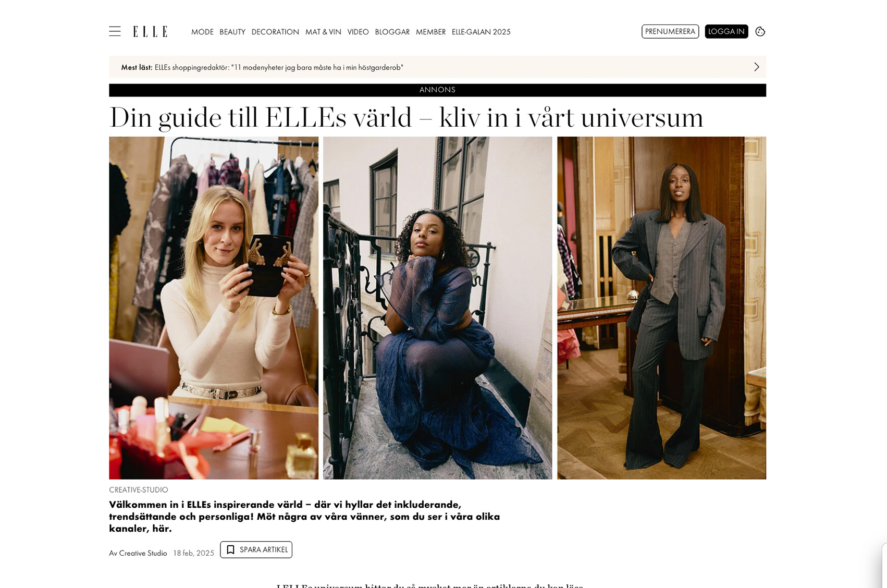Open the VIDEO section
887x588 pixels.
point(358,32)
